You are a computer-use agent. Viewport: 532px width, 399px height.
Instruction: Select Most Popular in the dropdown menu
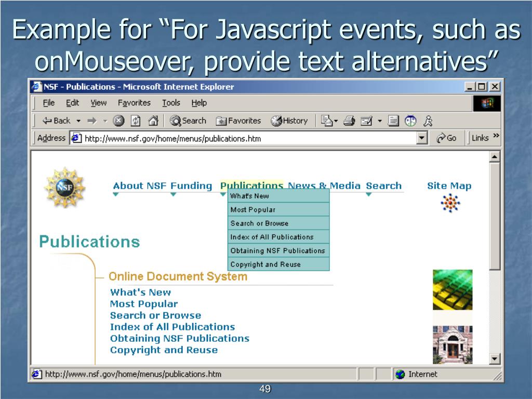click(x=278, y=210)
